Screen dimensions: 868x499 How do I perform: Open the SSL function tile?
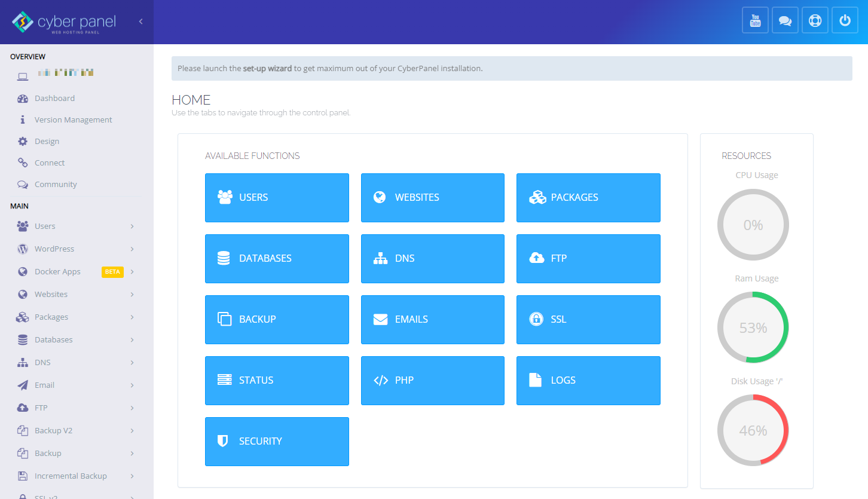(588, 320)
